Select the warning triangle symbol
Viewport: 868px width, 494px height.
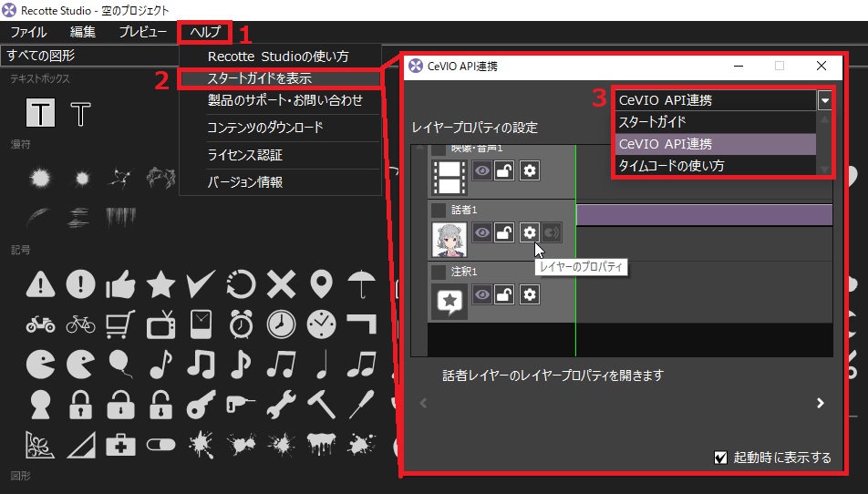tap(40, 284)
